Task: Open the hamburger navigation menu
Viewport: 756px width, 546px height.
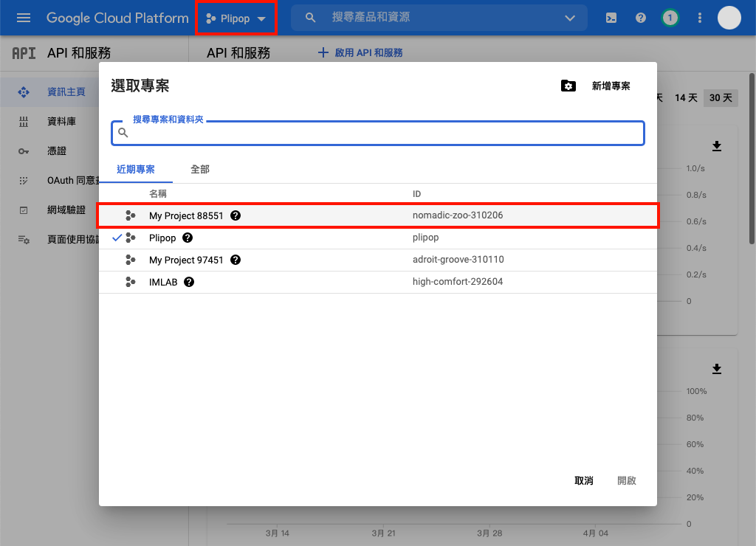Action: coord(23,18)
